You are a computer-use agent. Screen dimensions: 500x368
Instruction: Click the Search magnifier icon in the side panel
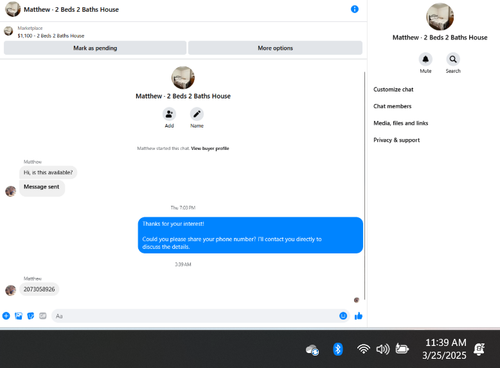click(x=453, y=59)
